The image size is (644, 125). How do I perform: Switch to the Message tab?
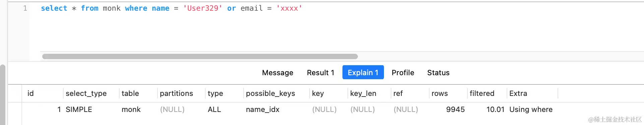click(x=277, y=73)
